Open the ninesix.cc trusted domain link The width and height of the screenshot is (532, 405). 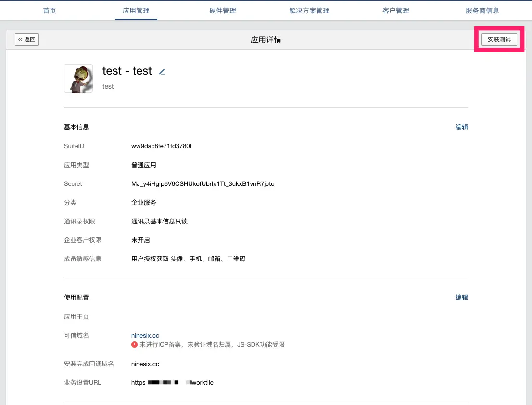coord(145,335)
